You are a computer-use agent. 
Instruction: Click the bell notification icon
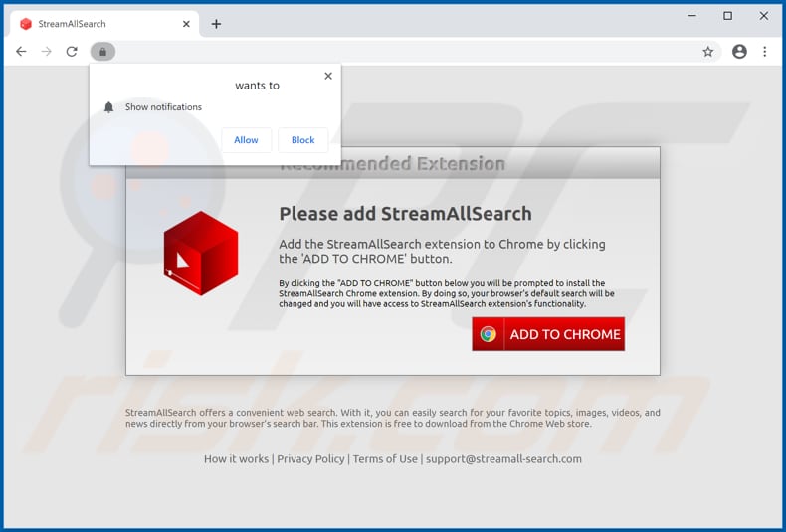point(108,107)
